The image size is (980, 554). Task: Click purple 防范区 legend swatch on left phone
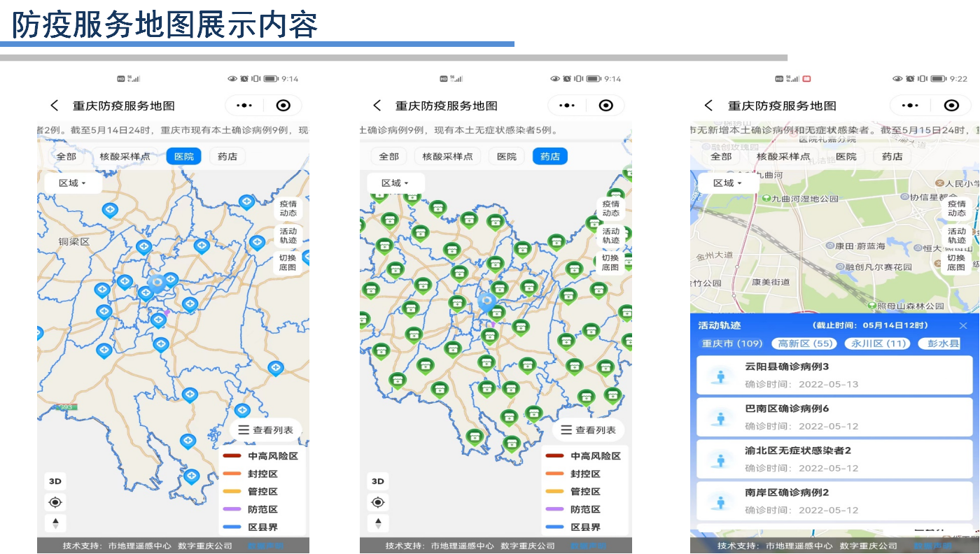pyautogui.click(x=232, y=509)
